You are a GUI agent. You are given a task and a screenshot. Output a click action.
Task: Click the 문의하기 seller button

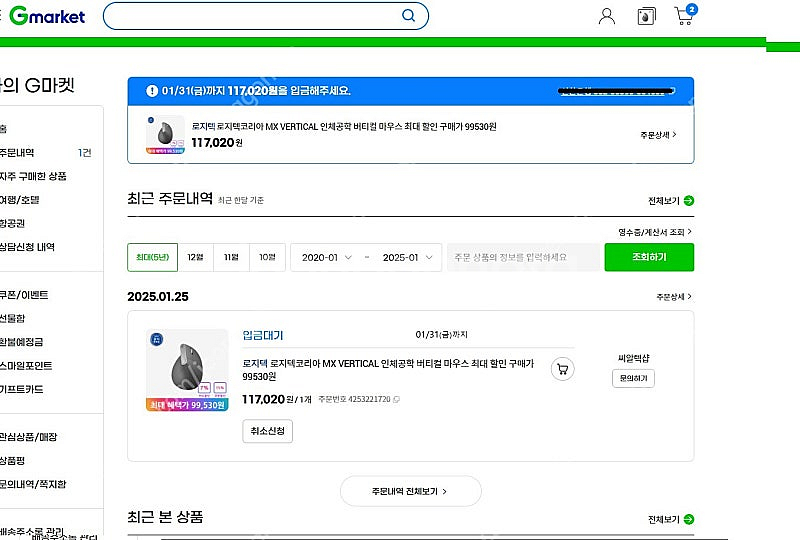click(x=633, y=378)
